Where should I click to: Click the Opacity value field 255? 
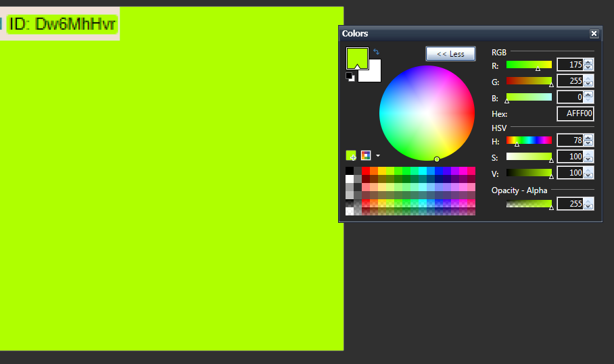tap(571, 204)
